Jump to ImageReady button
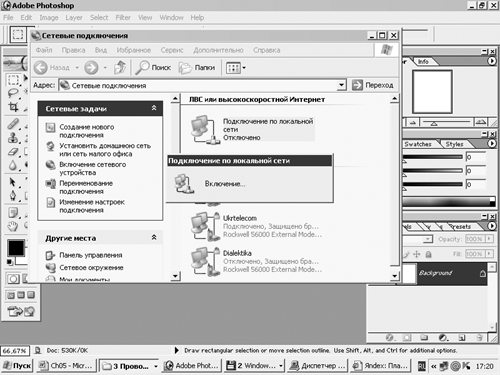This screenshot has width=500, height=375. 21,311
